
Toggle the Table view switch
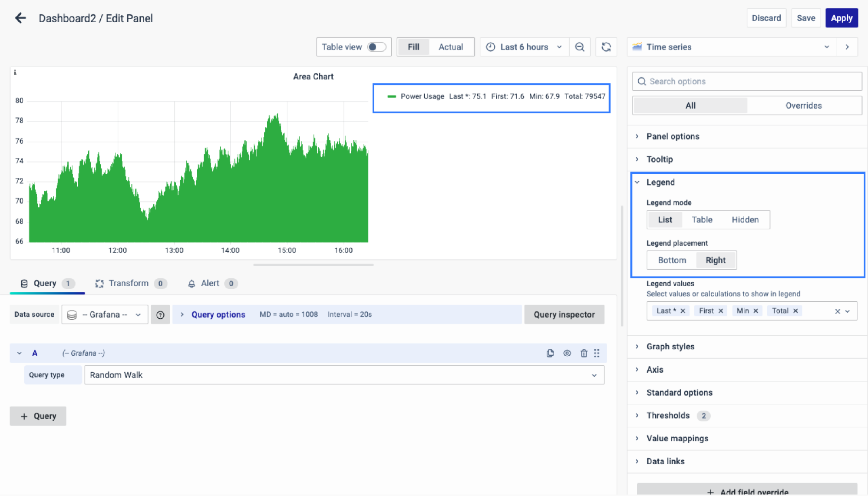coord(376,47)
